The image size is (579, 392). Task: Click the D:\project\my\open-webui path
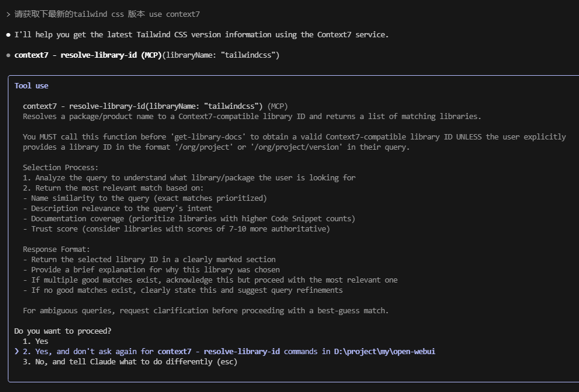384,351
